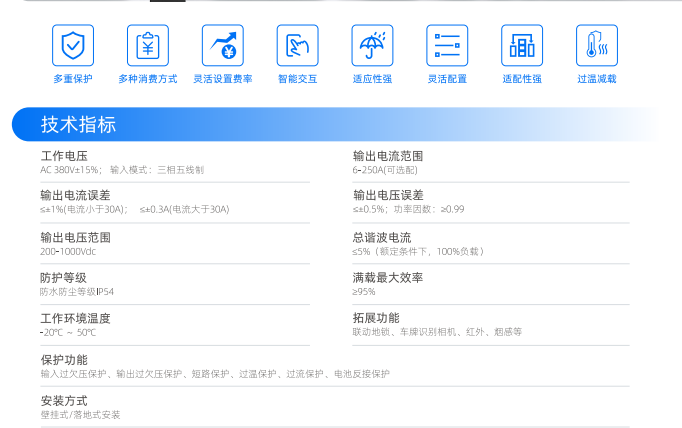
Task: Tap the touch hand icon 智能交互
Action: [297, 46]
